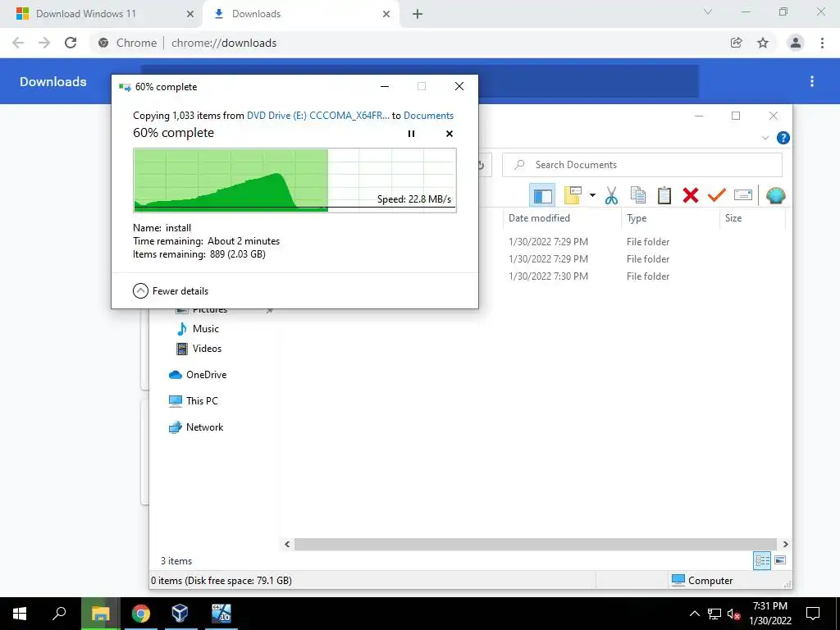Show hidden system tray icons

(x=694, y=614)
